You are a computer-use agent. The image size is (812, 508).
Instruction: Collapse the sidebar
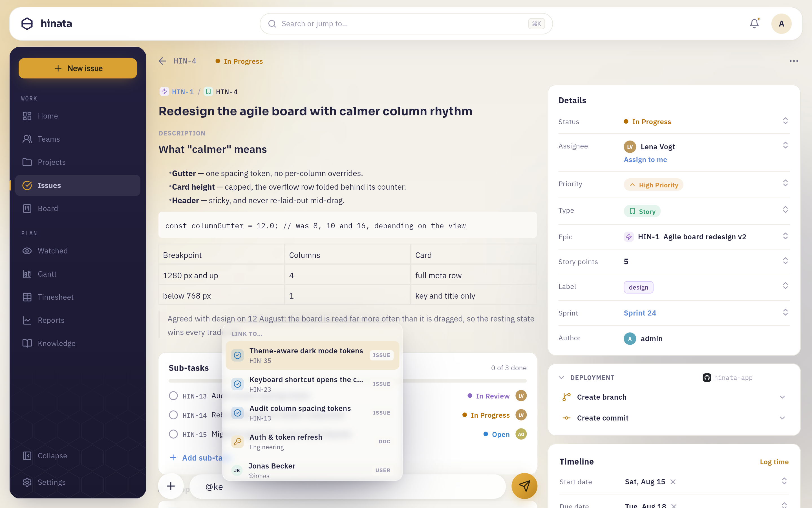(78, 456)
